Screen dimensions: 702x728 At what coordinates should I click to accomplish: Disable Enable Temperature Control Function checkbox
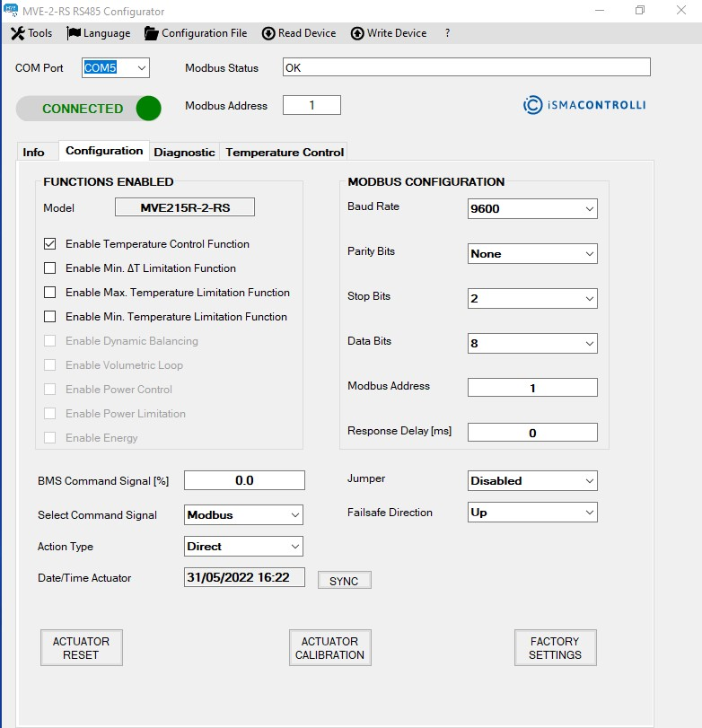tap(50, 244)
